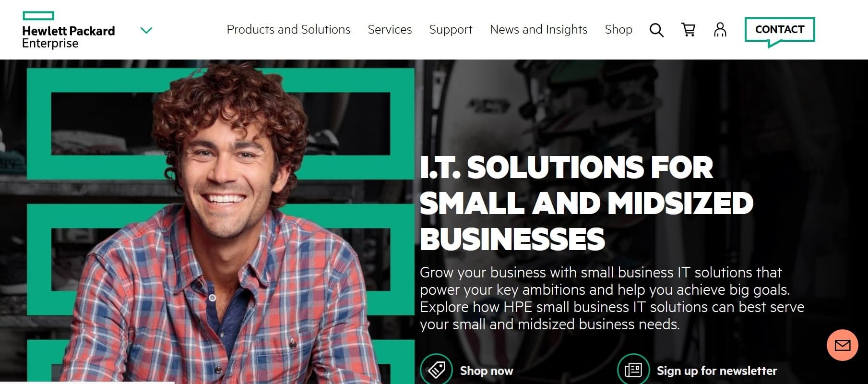The image size is (868, 384).
Task: Click the CONTACT button
Action: click(x=780, y=30)
